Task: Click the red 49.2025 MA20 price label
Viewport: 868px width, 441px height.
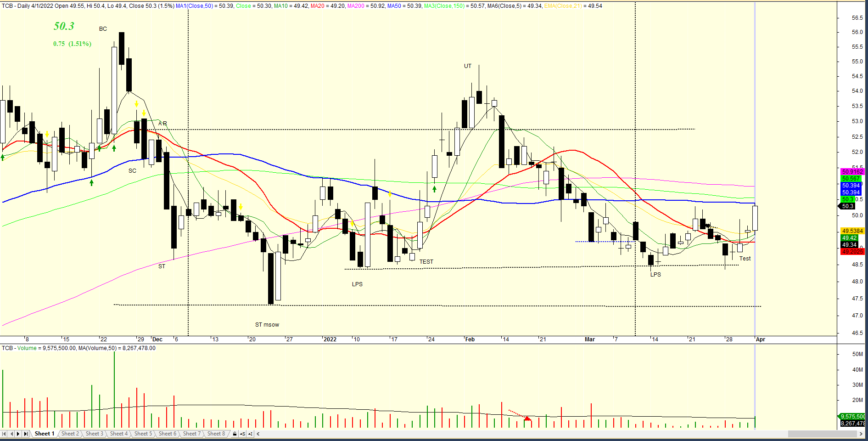Action: click(x=852, y=252)
